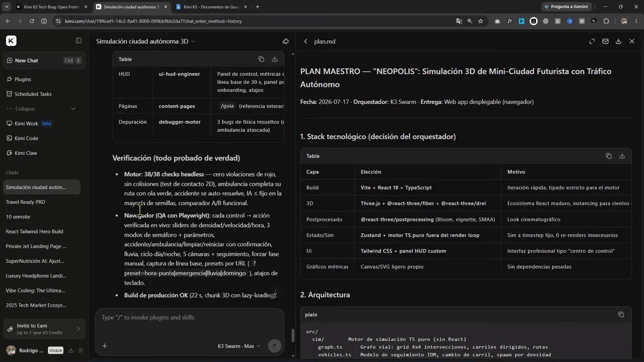Viewport: 644px width, 362px height.
Task: Expand the chat title dropdown chevron
Action: (193, 41)
